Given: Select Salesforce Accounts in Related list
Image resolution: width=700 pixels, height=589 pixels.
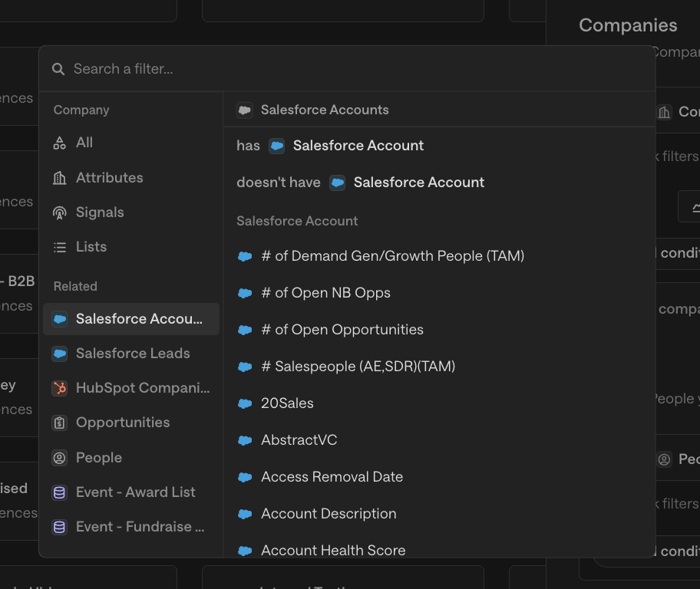Looking at the screenshot, I should (130, 319).
